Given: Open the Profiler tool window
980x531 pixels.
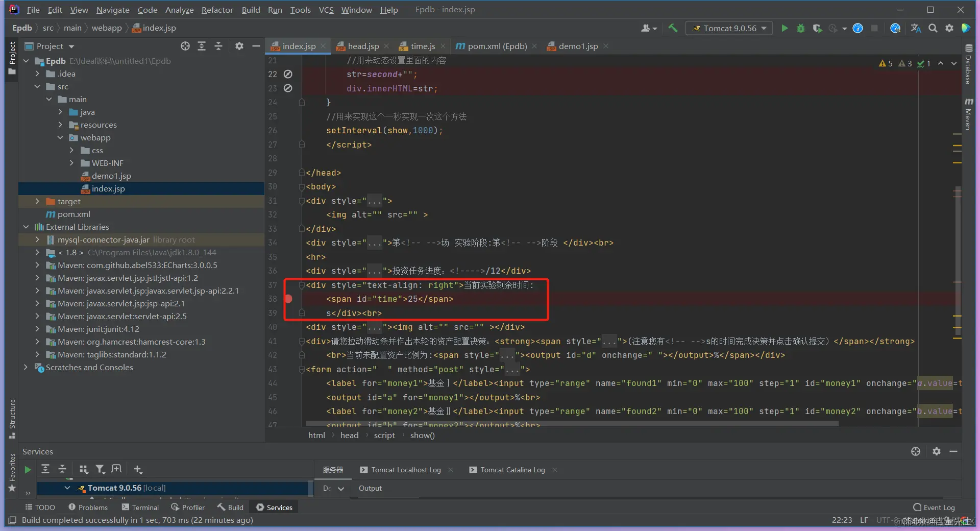Looking at the screenshot, I should click(x=188, y=508).
